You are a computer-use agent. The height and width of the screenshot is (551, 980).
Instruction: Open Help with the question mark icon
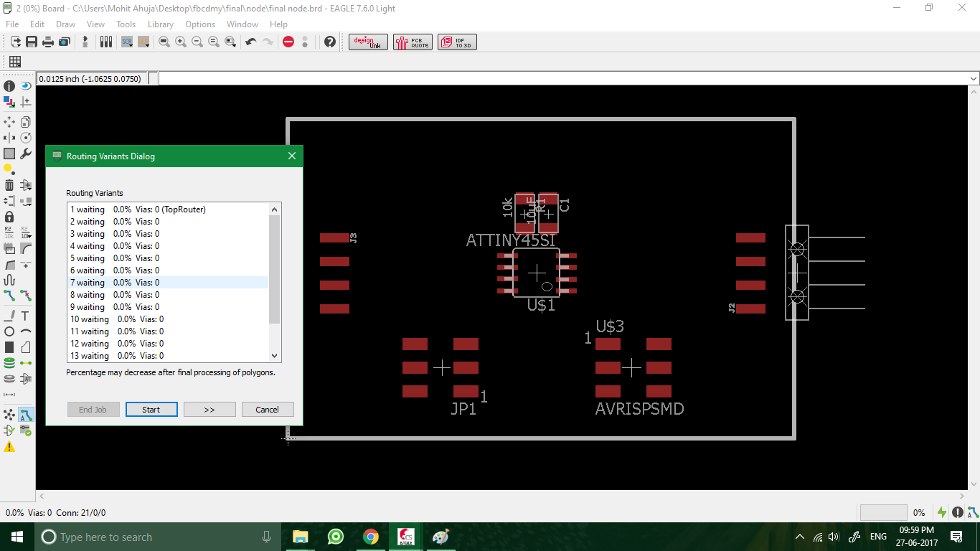pos(330,42)
